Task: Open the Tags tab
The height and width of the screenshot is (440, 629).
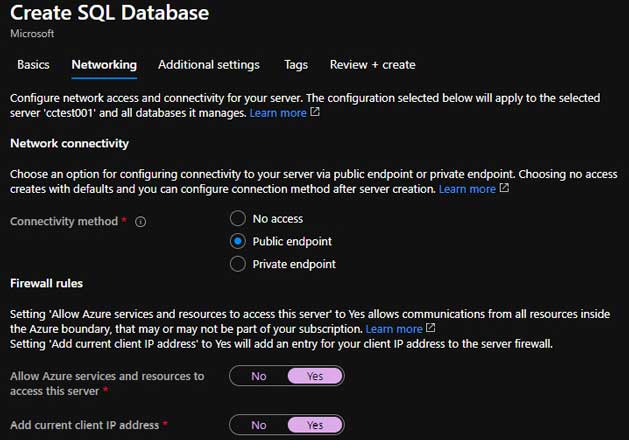Action: click(x=296, y=65)
